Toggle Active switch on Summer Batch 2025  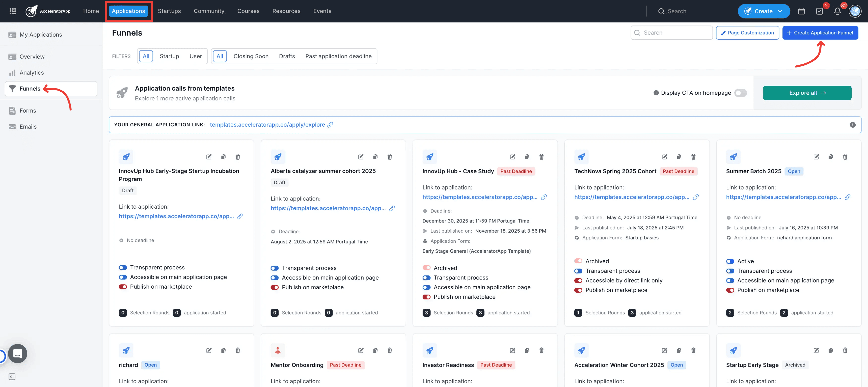click(x=730, y=261)
